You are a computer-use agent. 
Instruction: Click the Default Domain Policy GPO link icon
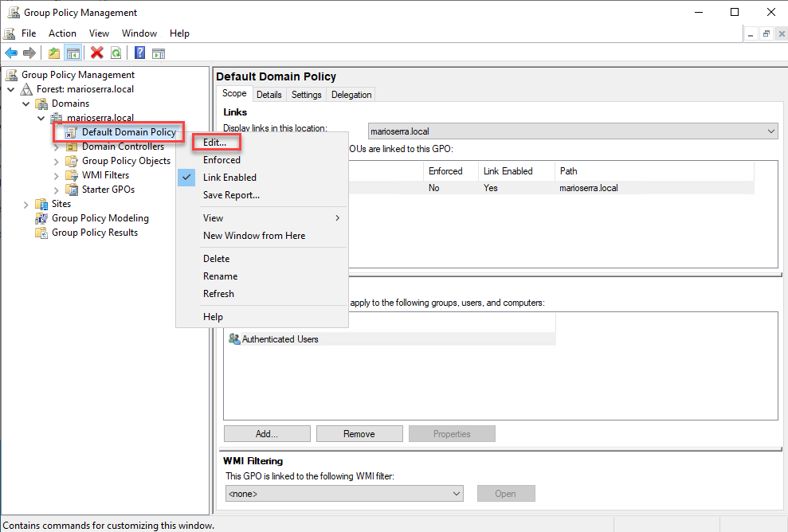coord(72,132)
